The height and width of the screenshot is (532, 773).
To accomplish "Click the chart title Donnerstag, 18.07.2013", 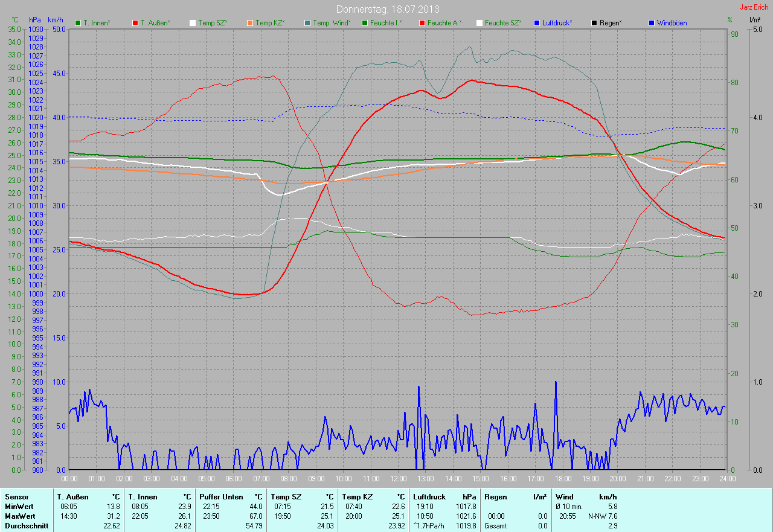I will [x=388, y=9].
